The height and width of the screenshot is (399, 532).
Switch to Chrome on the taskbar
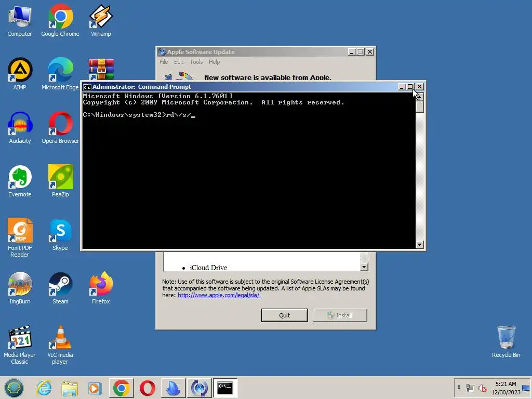pos(121,388)
